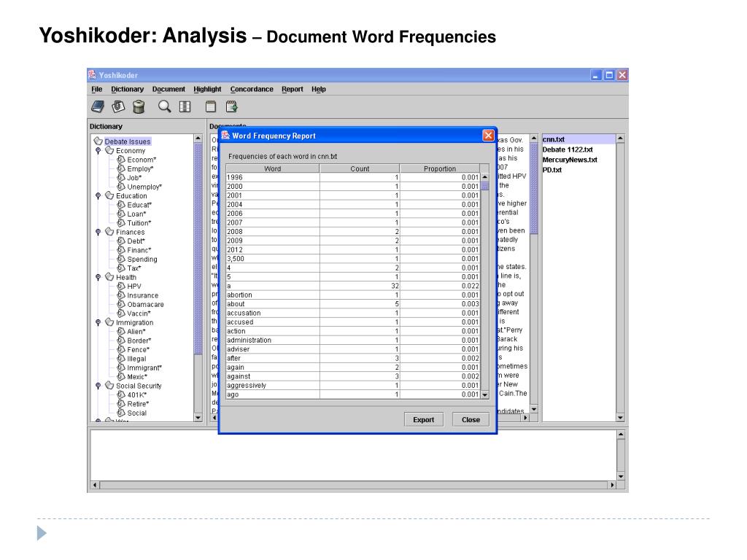Click the pattern icon beside Loan*
This screenshot has width=747, height=560.
(121, 214)
